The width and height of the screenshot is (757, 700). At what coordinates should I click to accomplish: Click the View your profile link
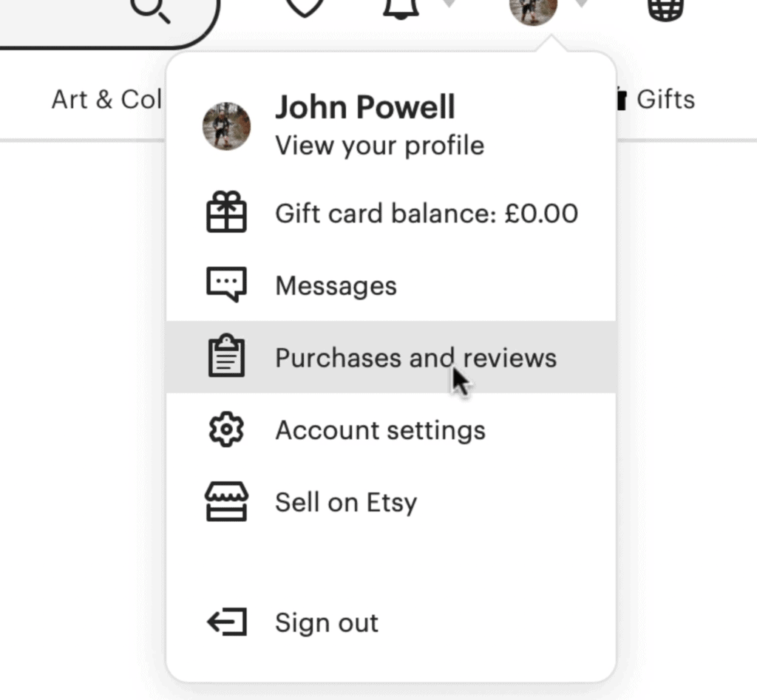pyautogui.click(x=379, y=146)
